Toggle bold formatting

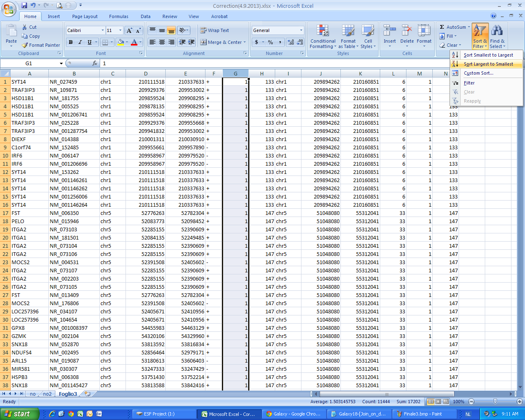(71, 42)
